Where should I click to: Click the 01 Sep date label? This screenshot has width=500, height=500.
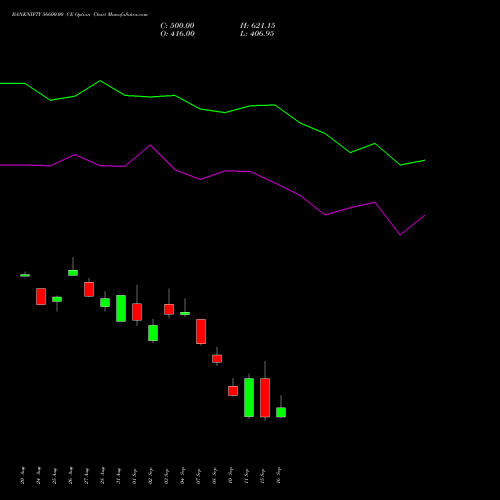135,475
